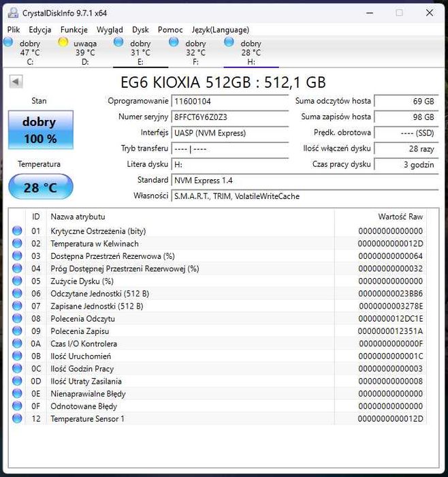Click the Interfejs field UASP (NVM Express)
The width and height of the screenshot is (448, 477).
pyautogui.click(x=229, y=133)
